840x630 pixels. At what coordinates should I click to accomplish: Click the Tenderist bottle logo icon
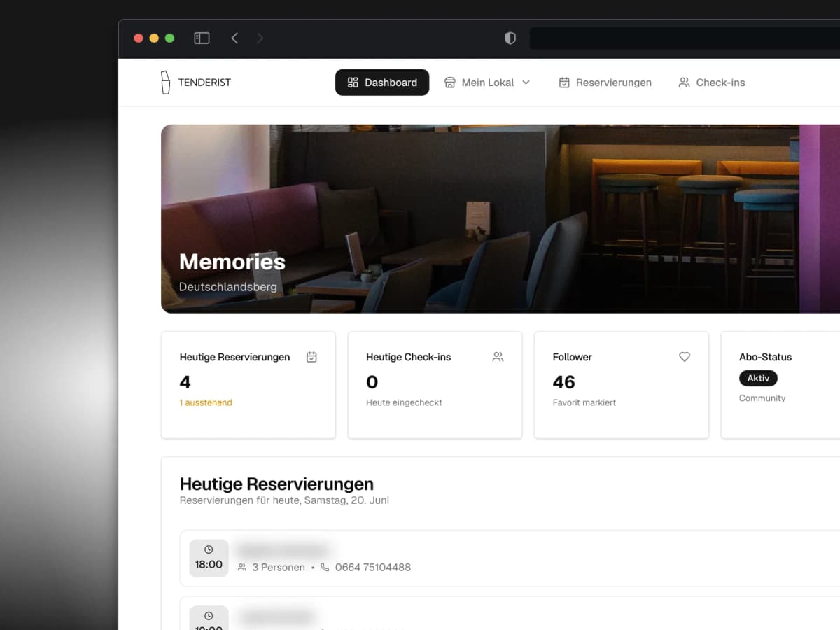(x=165, y=82)
